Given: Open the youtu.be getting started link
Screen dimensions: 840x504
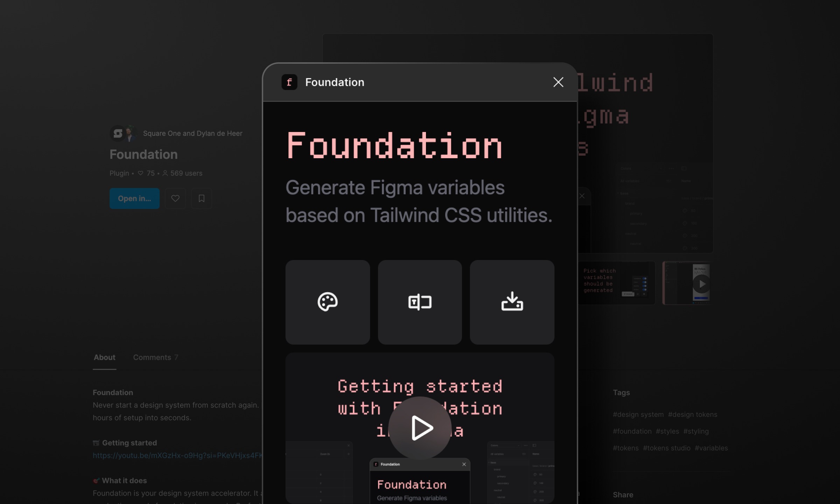Looking at the screenshot, I should [x=177, y=455].
